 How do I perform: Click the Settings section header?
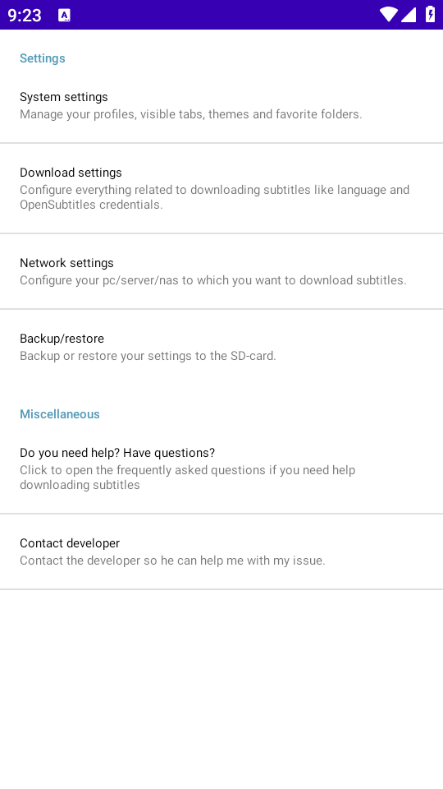click(x=42, y=58)
